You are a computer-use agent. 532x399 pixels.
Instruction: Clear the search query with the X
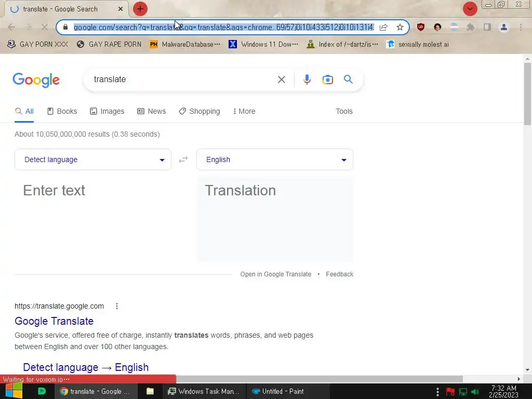pos(281,79)
